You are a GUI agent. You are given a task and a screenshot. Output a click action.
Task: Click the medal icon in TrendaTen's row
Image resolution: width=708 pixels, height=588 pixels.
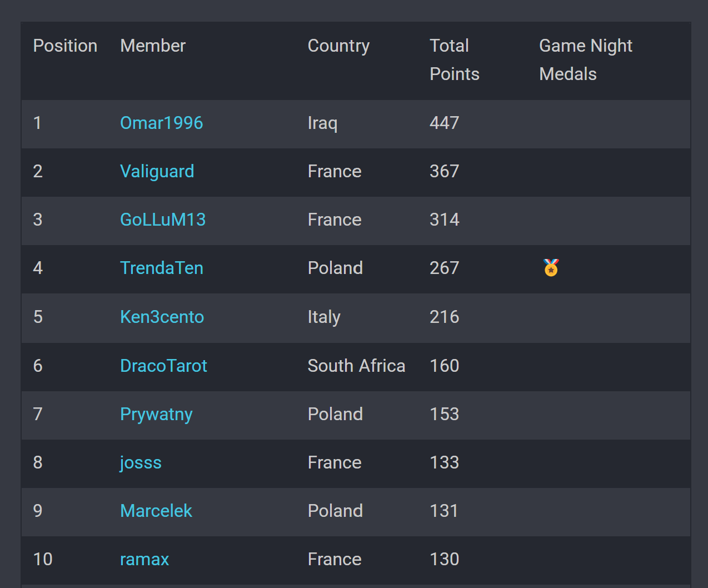click(x=551, y=268)
